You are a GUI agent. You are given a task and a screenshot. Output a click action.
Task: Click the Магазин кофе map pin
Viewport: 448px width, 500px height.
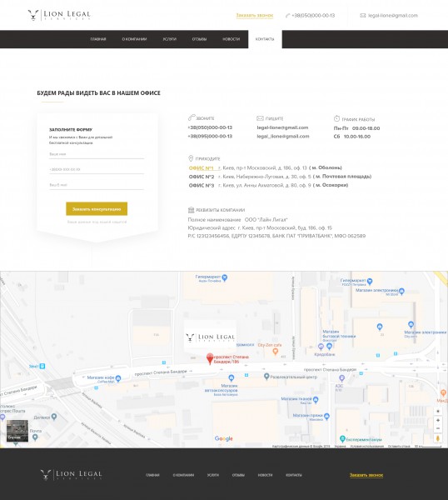pos(118,378)
